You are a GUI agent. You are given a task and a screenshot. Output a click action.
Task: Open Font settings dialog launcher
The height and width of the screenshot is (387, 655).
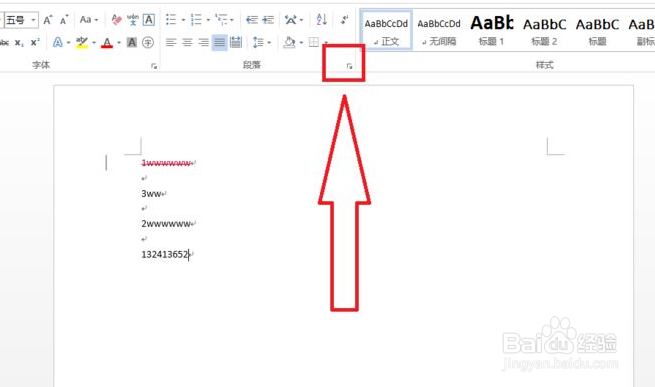pos(154,66)
